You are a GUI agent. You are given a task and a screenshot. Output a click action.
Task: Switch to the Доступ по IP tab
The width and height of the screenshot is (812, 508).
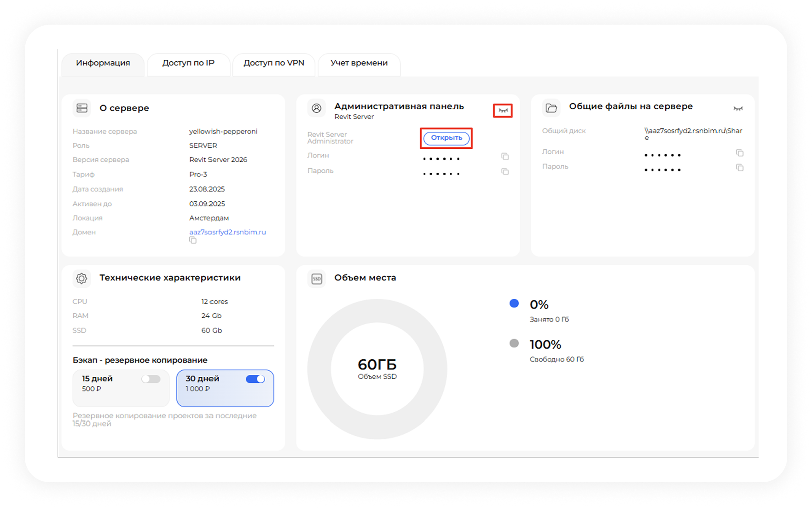pos(188,63)
